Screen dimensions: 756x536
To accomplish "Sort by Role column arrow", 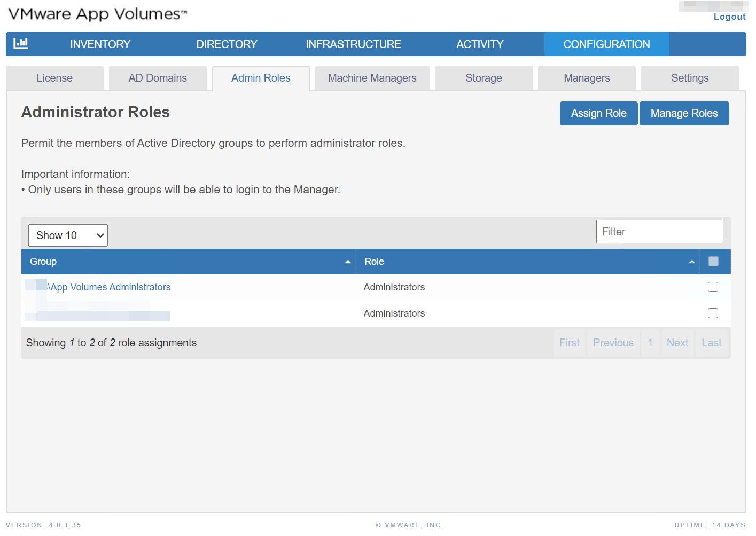I will coord(692,262).
